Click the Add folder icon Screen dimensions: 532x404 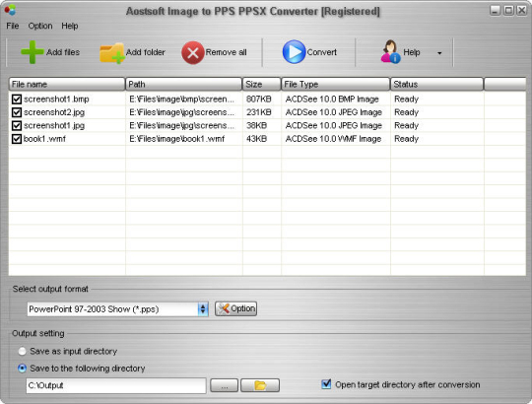[112, 53]
